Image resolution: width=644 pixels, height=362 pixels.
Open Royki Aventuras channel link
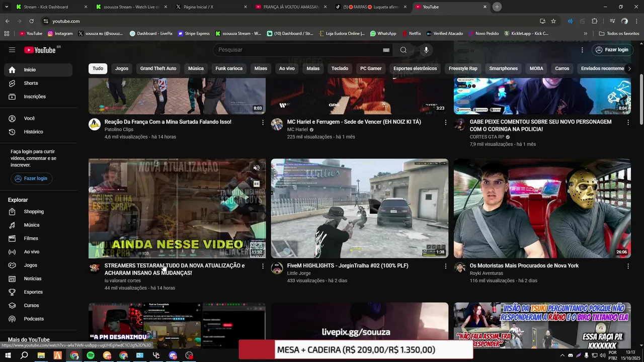tap(487, 274)
